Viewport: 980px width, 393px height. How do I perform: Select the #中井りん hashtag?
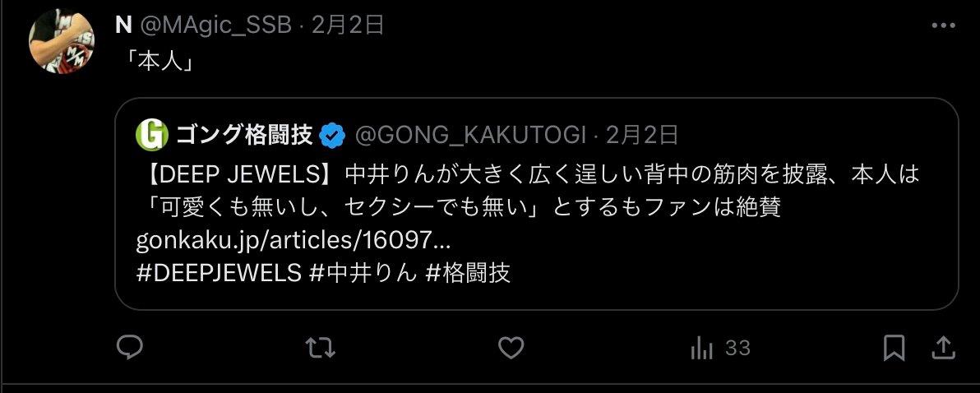(363, 273)
